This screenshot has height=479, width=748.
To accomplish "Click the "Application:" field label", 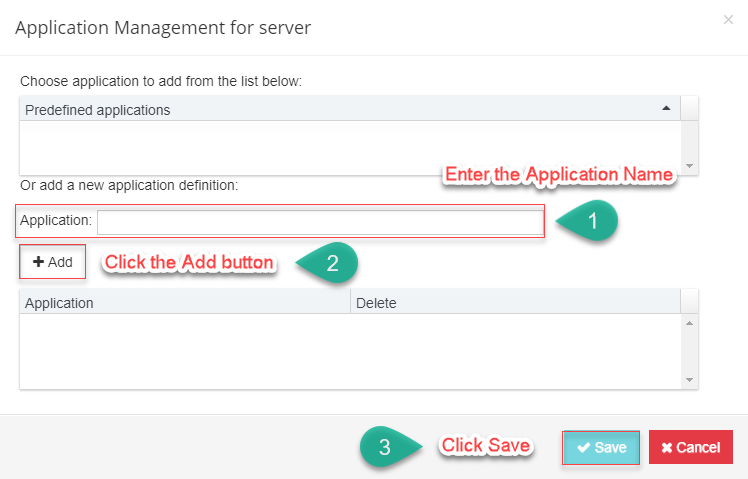I will 56,221.
